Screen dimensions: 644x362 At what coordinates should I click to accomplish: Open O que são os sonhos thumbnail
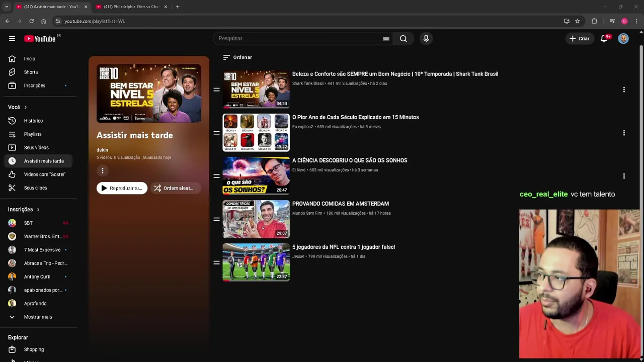256,176
